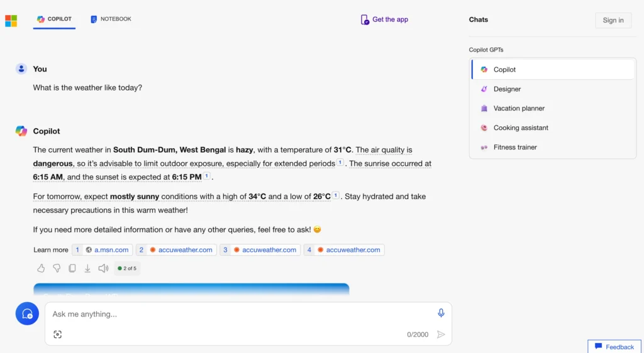Open source 1 a.msn.com link

[103, 250]
